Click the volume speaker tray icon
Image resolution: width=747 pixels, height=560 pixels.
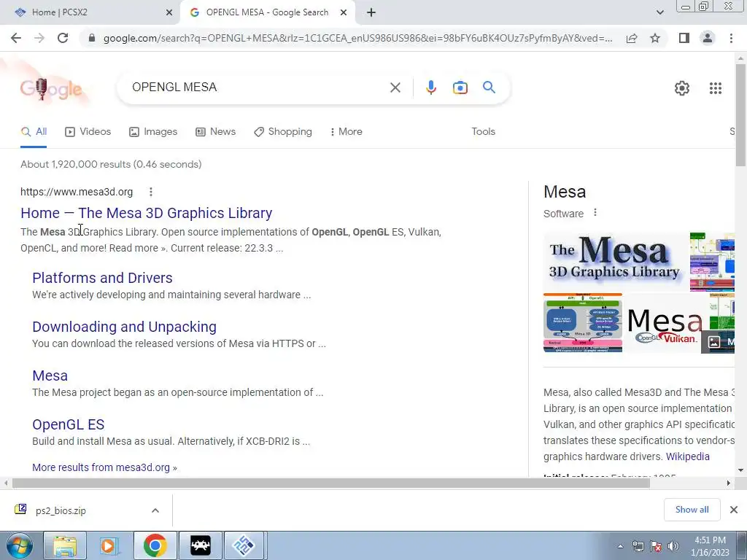click(x=673, y=546)
